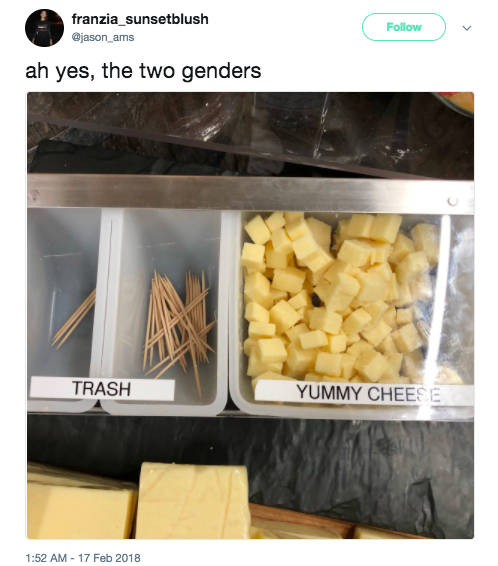Open the franzia_sunsetblush profile avatar
498x566 pixels.
coord(44,28)
